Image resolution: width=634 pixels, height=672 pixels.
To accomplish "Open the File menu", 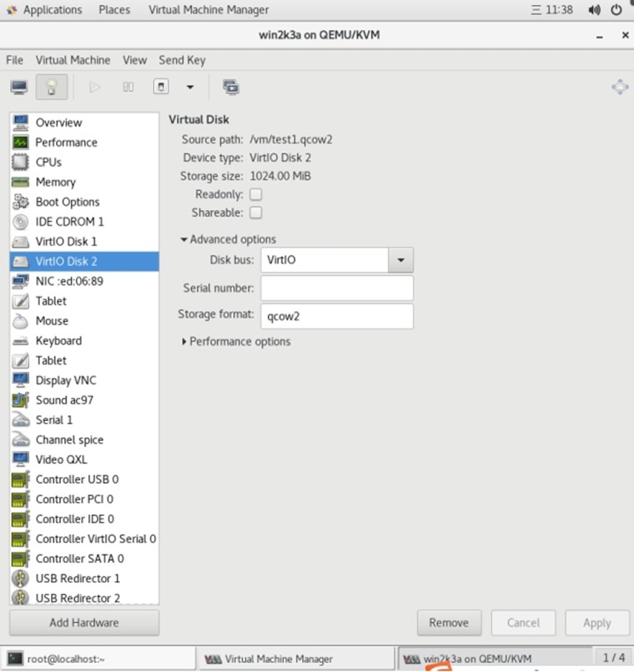I will tap(14, 60).
